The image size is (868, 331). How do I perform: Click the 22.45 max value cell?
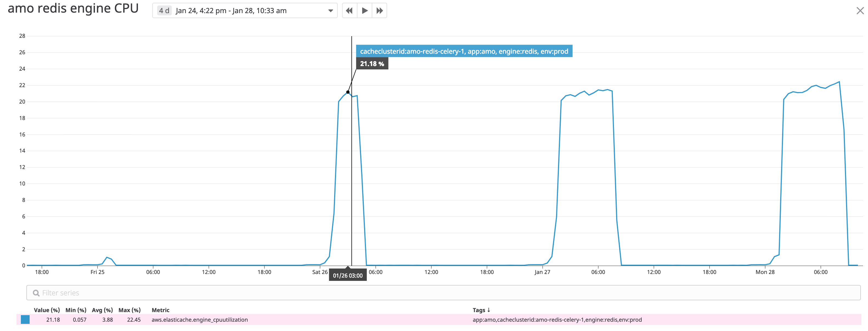point(134,319)
